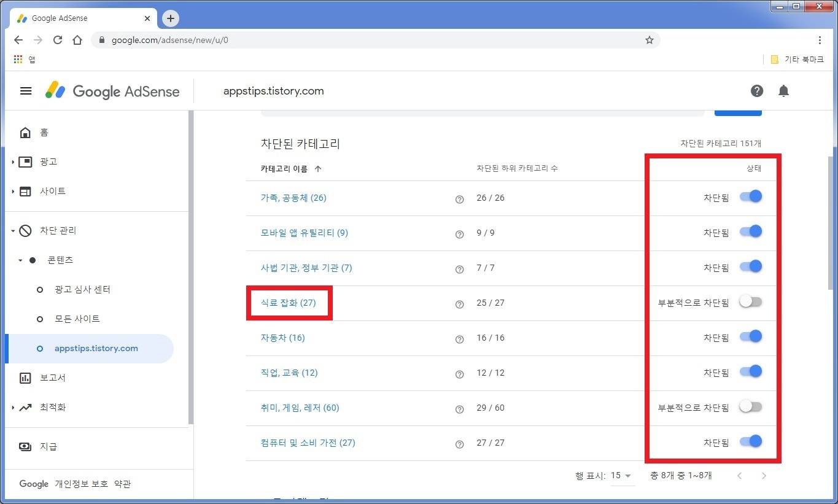Image resolution: width=838 pixels, height=504 pixels.
Task: Go to previous page of category table
Action: point(739,476)
